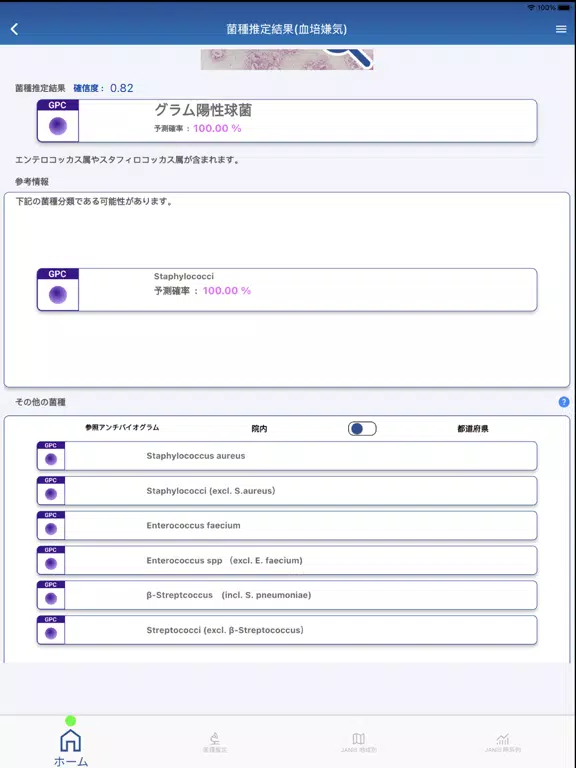Toggle the 院内 / 都道府県 antibiogram switch
Screen dimensions: 576x768
pos(362,429)
